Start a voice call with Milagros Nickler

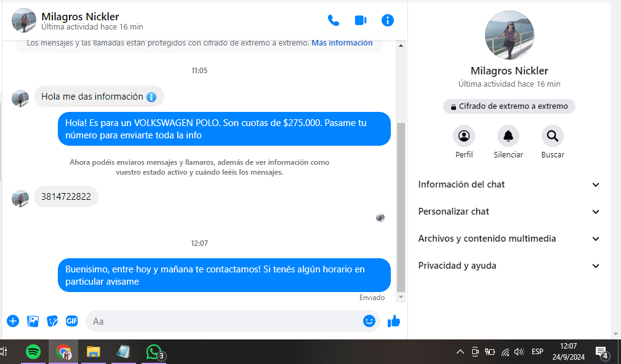334,20
